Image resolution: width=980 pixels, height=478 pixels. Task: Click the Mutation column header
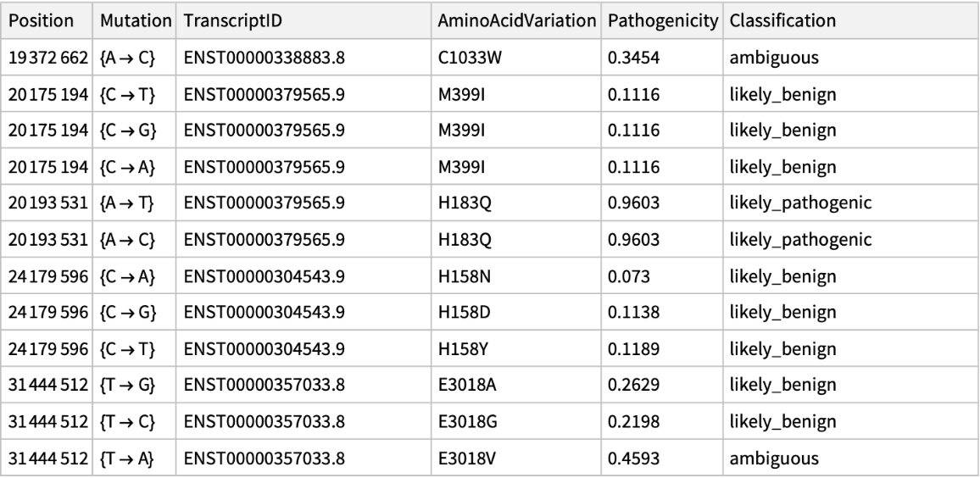point(132,19)
